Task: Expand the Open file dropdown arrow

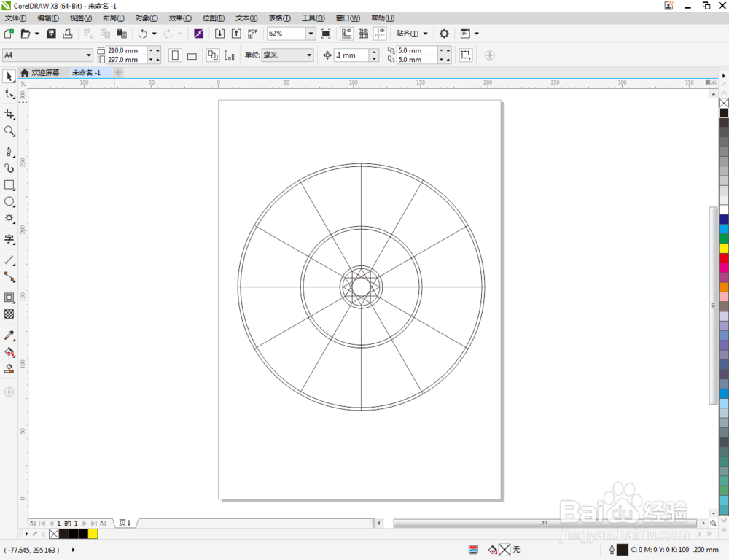Action: [x=36, y=34]
